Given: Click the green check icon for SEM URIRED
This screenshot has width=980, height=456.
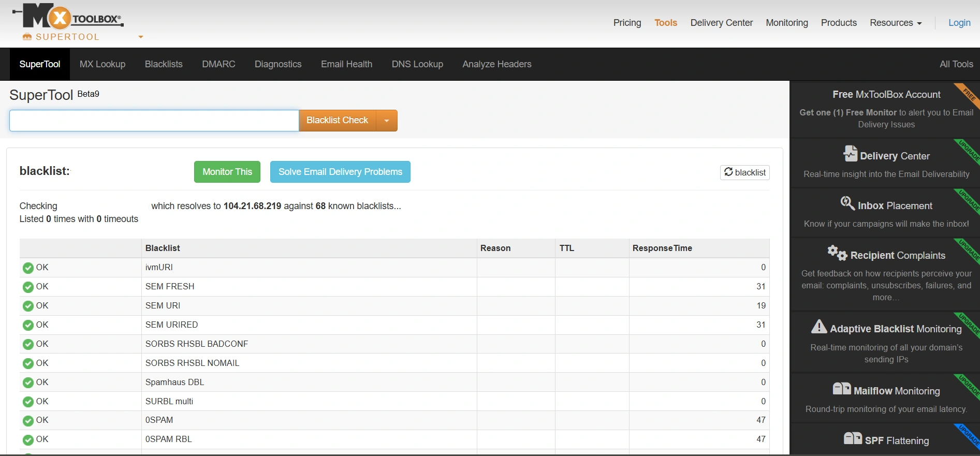Looking at the screenshot, I should (x=28, y=326).
